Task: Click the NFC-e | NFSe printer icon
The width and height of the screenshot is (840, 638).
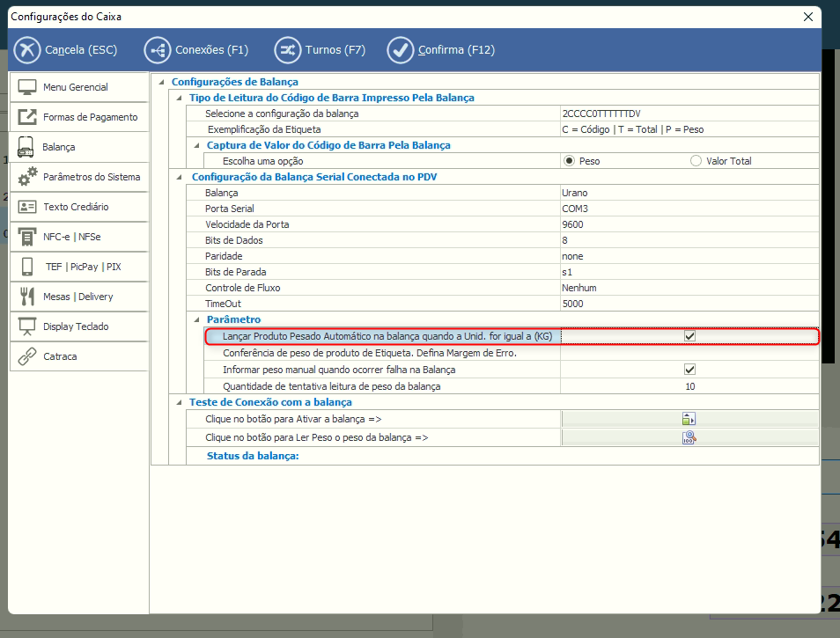Action: pyautogui.click(x=27, y=237)
